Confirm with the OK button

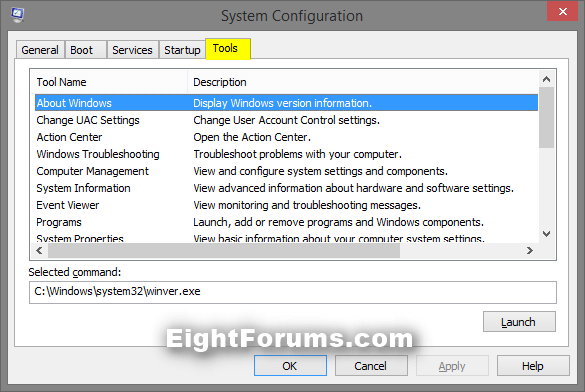coord(290,366)
